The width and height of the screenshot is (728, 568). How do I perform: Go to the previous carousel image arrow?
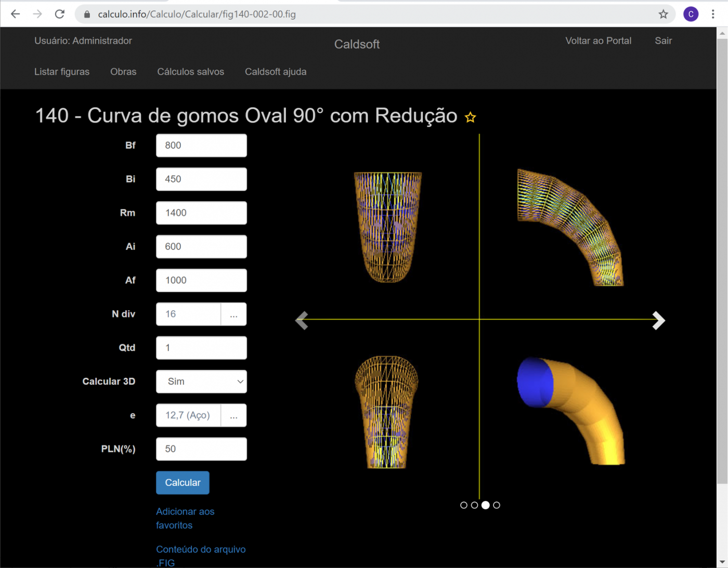[302, 320]
